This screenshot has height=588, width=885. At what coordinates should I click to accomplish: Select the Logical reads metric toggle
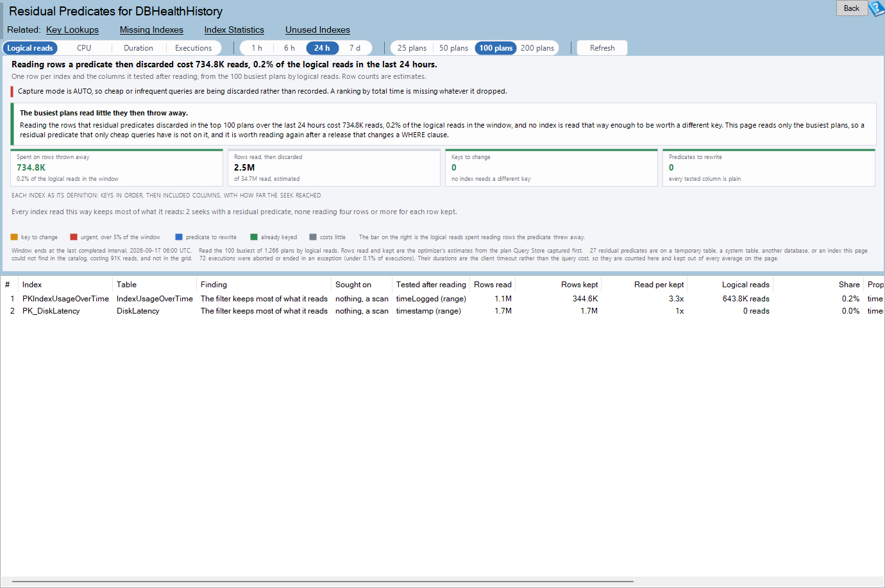click(30, 48)
